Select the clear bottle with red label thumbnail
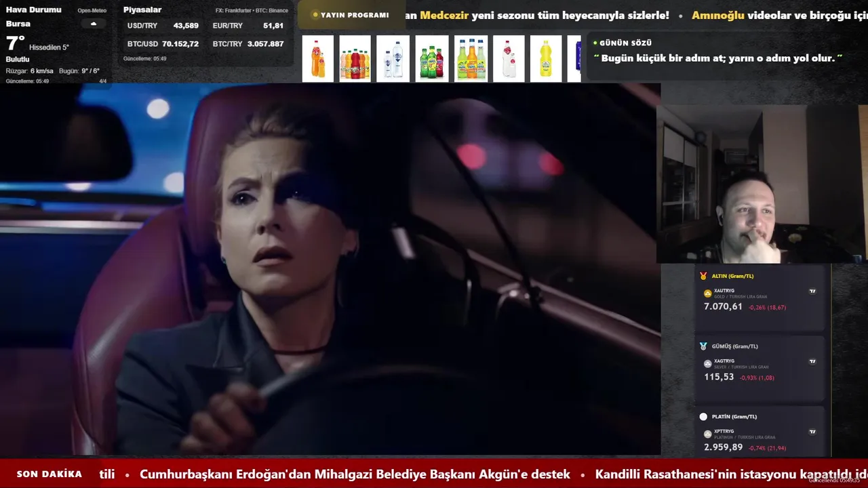 [x=509, y=59]
